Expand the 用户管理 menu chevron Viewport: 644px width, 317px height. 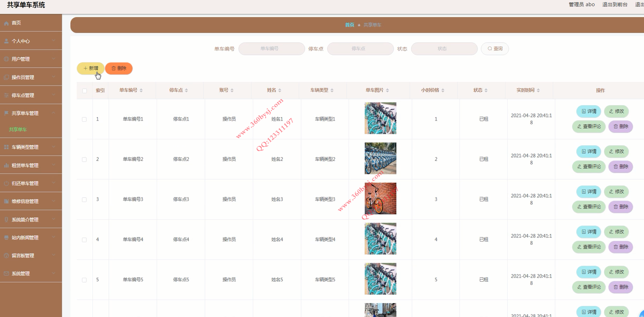[54, 59]
